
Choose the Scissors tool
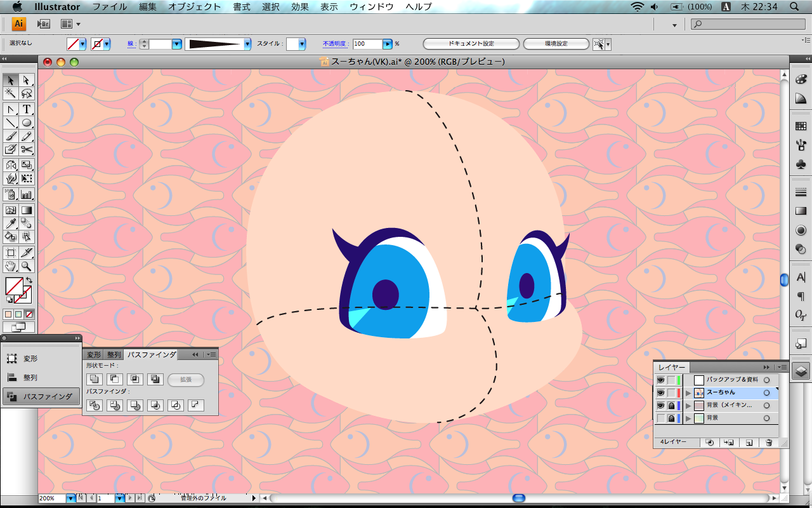[x=27, y=149]
